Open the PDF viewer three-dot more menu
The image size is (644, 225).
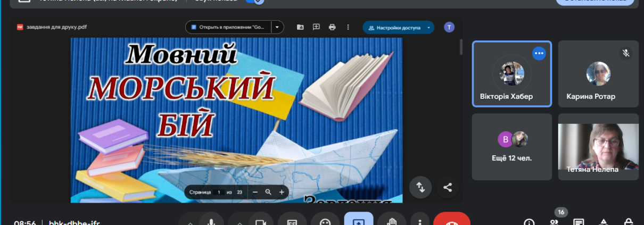(348, 27)
